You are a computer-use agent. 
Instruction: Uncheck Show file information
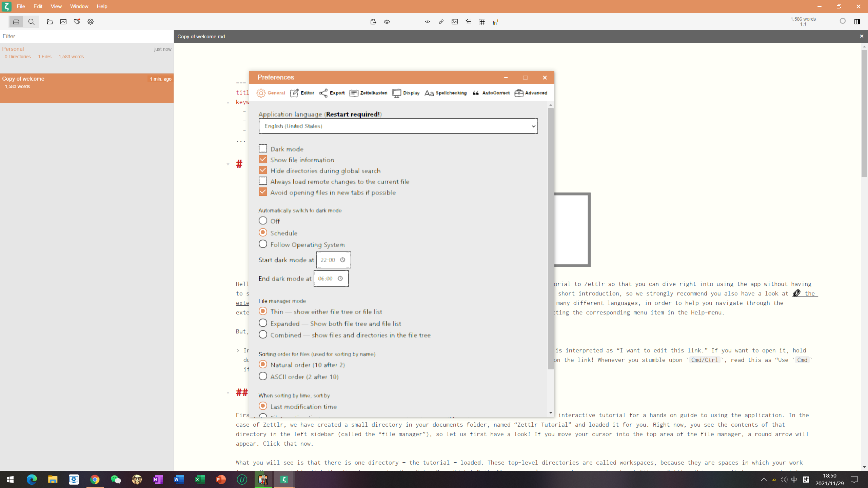pyautogui.click(x=263, y=159)
